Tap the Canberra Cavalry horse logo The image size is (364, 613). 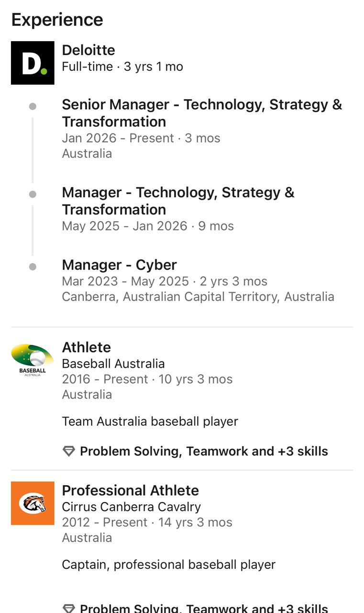tap(33, 503)
